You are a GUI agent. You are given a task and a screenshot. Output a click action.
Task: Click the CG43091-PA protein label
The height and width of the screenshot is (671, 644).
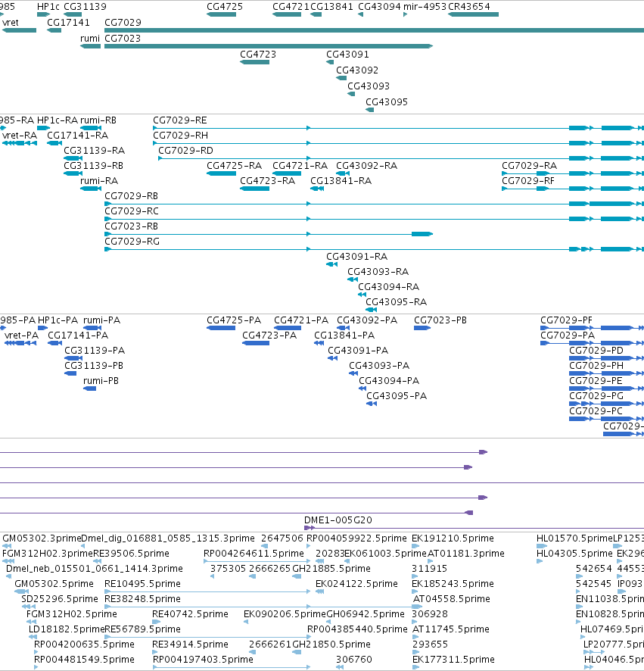(x=358, y=351)
